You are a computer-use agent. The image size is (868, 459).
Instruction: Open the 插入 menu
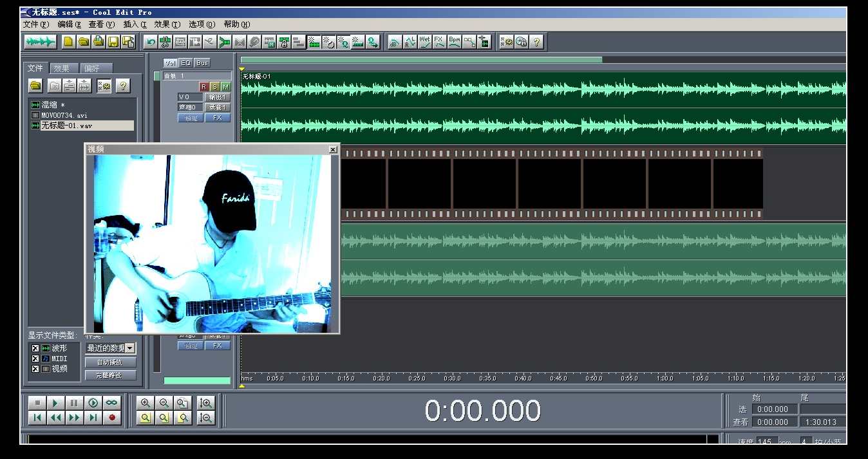pyautogui.click(x=135, y=24)
